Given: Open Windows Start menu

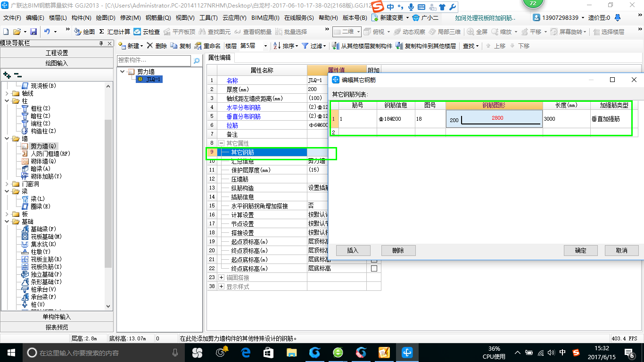Looking at the screenshot, I should click(x=11, y=352).
